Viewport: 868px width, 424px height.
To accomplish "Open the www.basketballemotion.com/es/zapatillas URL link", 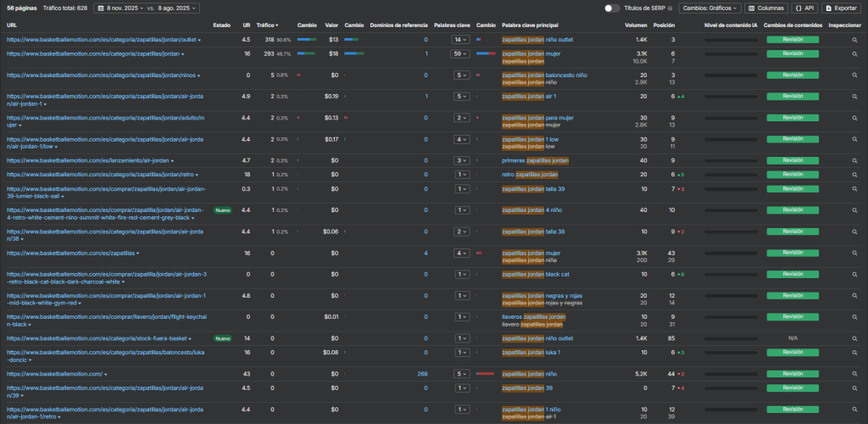I will pos(70,253).
